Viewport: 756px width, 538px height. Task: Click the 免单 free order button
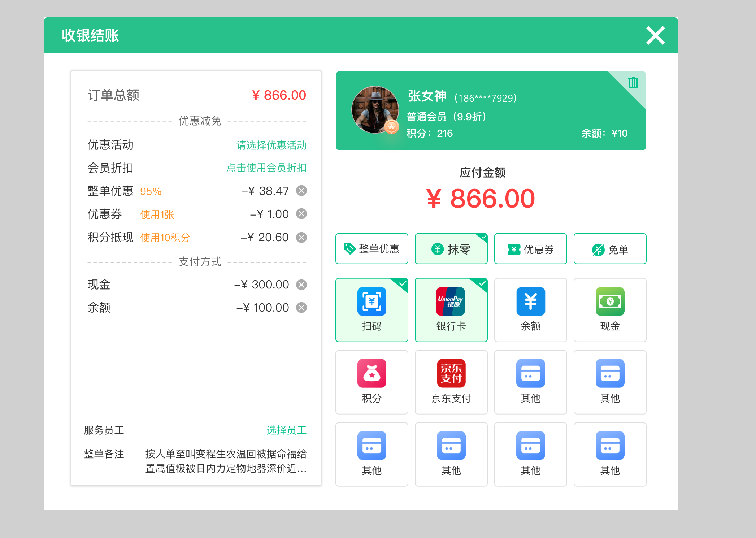click(610, 248)
